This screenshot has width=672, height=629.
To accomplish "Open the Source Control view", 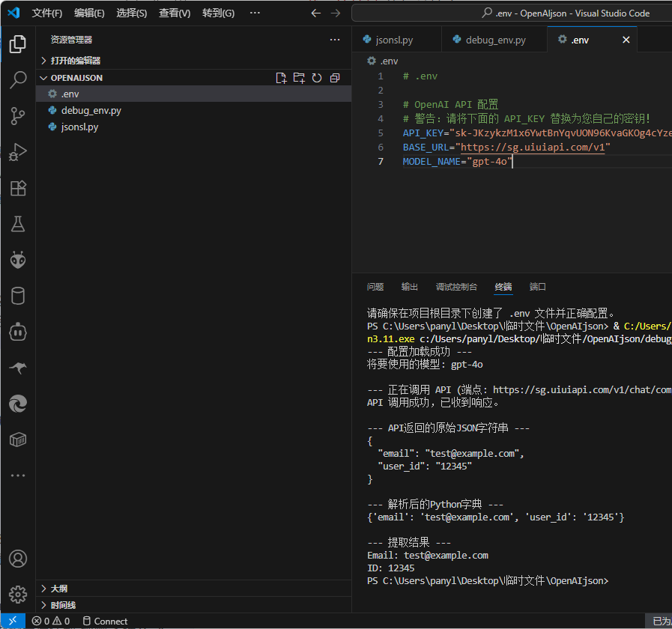I will 18,115.
